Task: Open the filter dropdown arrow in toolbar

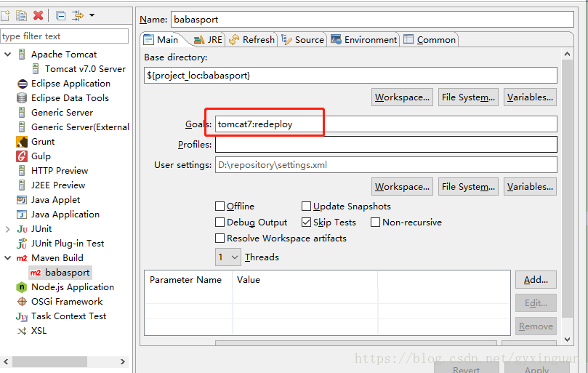Action: tap(92, 16)
